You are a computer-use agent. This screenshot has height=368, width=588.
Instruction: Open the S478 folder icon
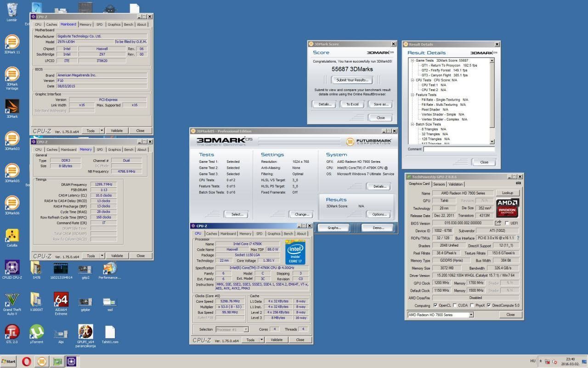[x=36, y=270]
